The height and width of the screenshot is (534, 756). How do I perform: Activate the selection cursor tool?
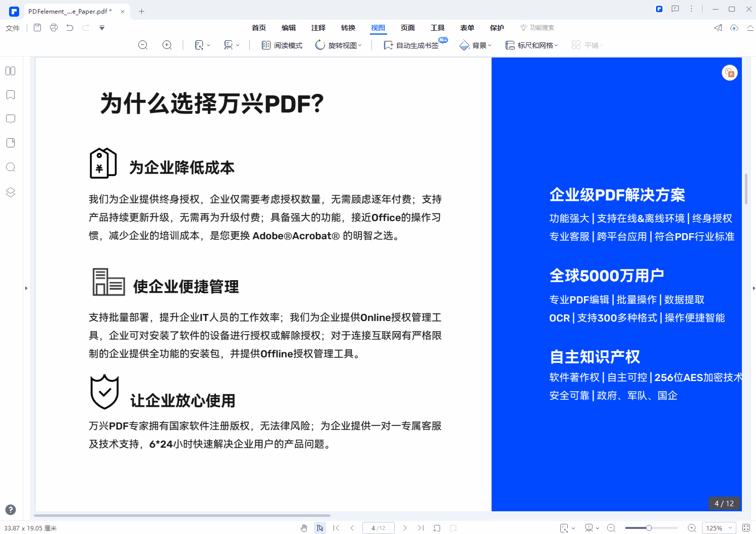tap(319, 527)
